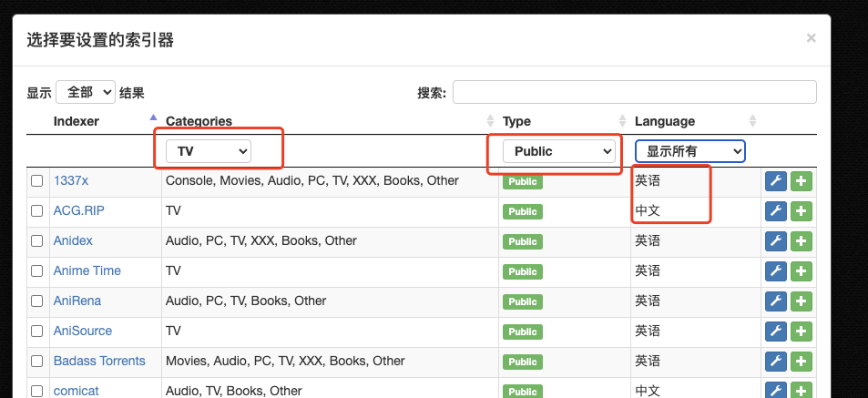This screenshot has width=868, height=398.
Task: Add the Anidex indexer with plus
Action: [801, 241]
